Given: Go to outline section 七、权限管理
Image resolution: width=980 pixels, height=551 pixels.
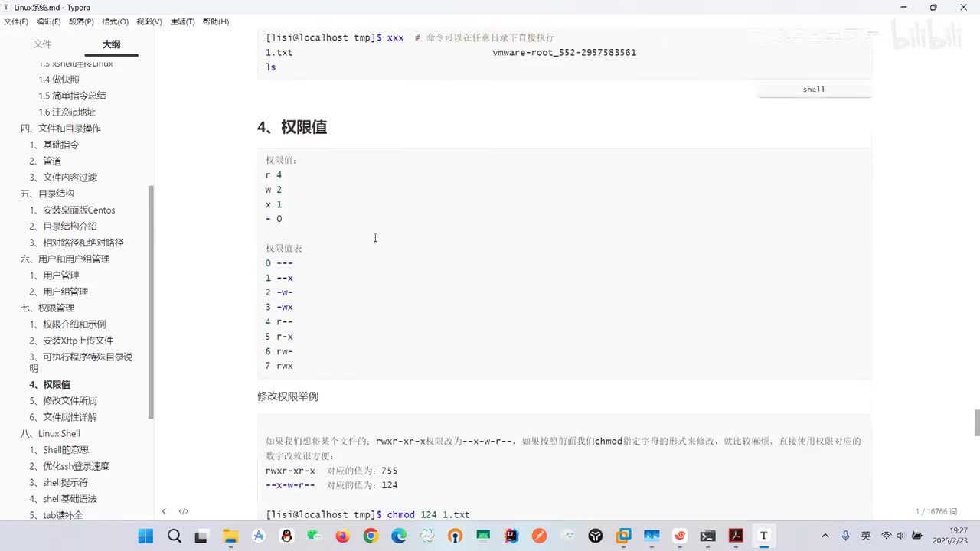Looking at the screenshot, I should click(x=47, y=308).
